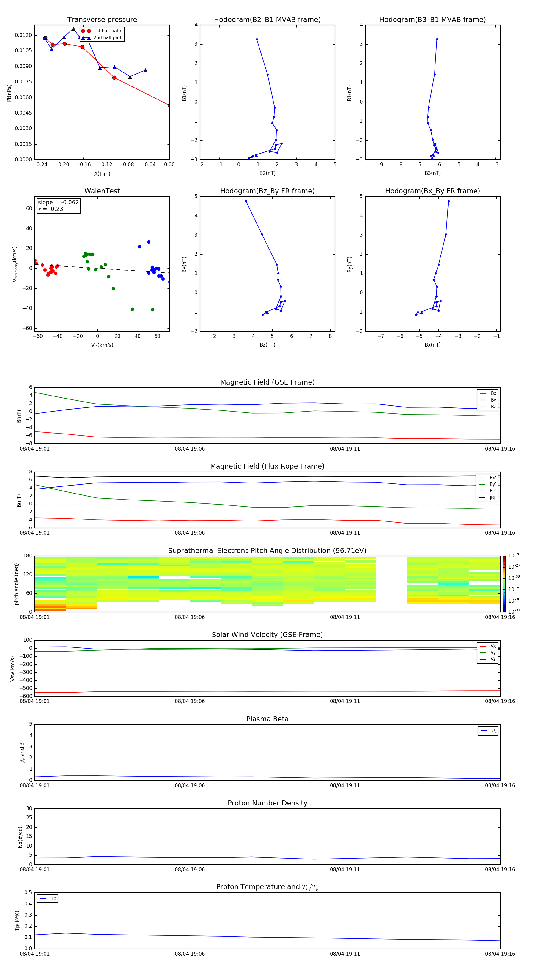Screen dimensions: 535x980
Task: Click the topmost point of the B2_B1 hodogram
Action: point(257,39)
